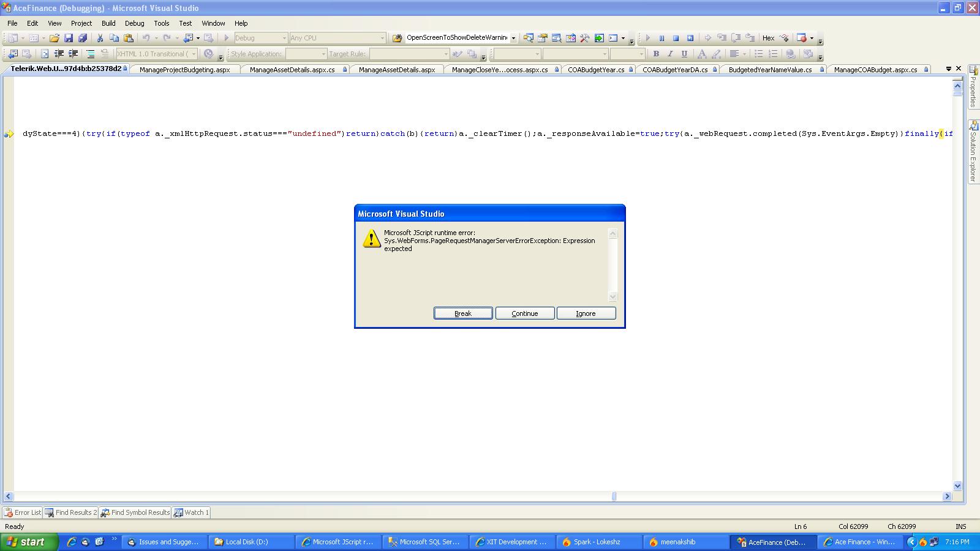Toggle bold formatting

point(656,54)
